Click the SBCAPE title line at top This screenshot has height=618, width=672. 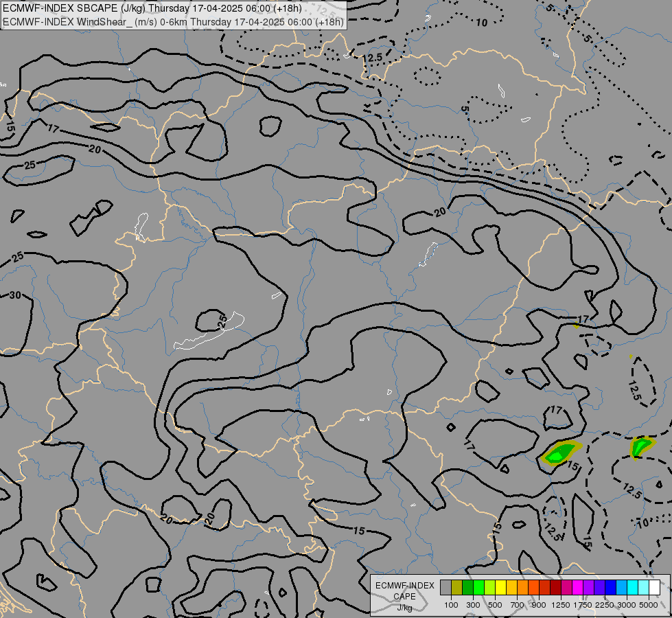coord(152,8)
